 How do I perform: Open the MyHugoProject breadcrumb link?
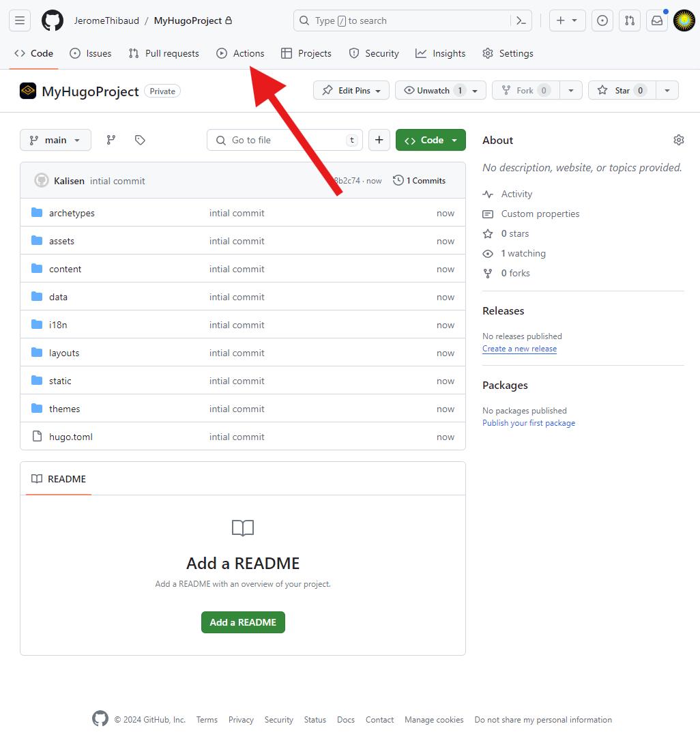point(188,20)
